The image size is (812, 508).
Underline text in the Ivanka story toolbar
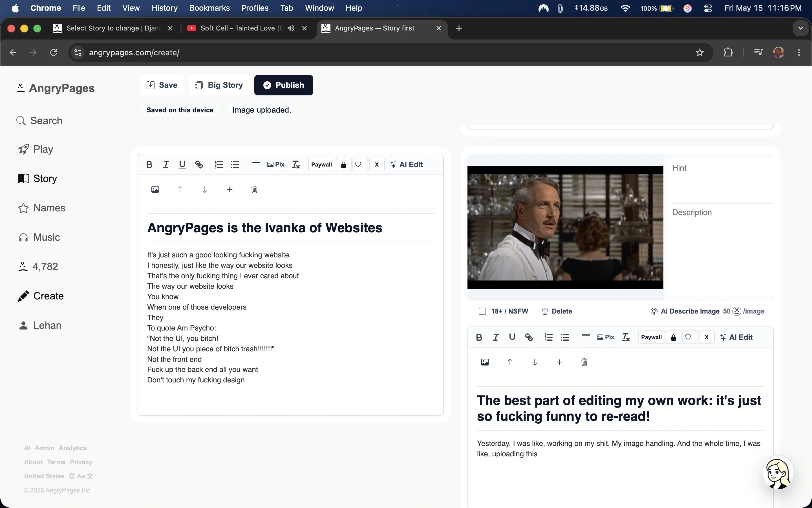(x=182, y=165)
